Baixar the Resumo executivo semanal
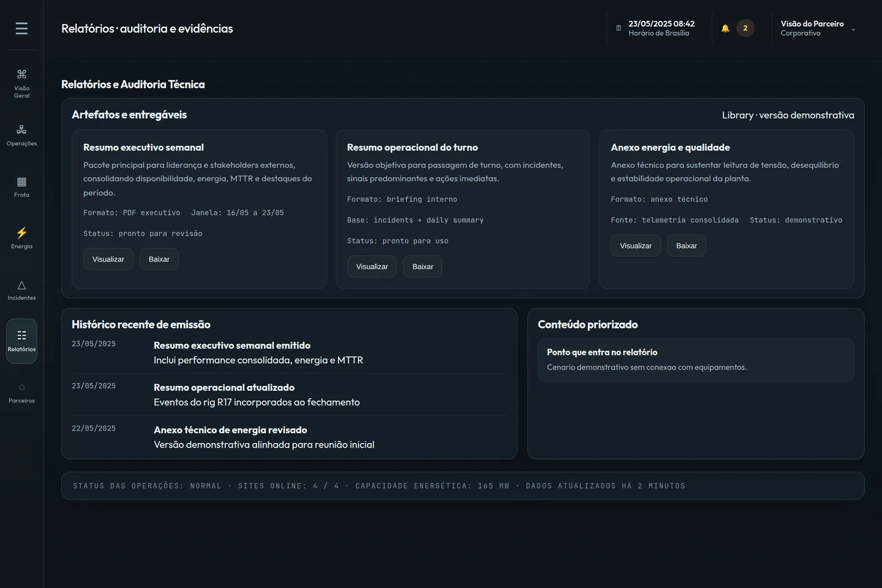The image size is (882, 588). [x=159, y=259]
